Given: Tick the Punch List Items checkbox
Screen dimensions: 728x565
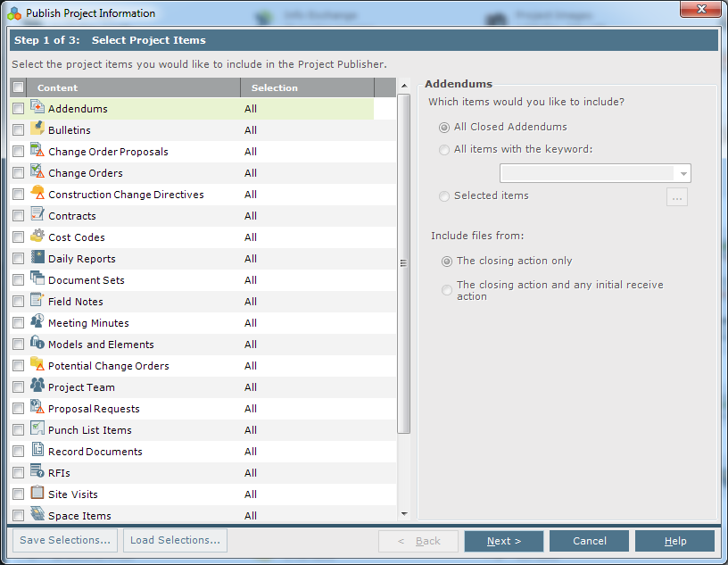Looking at the screenshot, I should coord(18,430).
